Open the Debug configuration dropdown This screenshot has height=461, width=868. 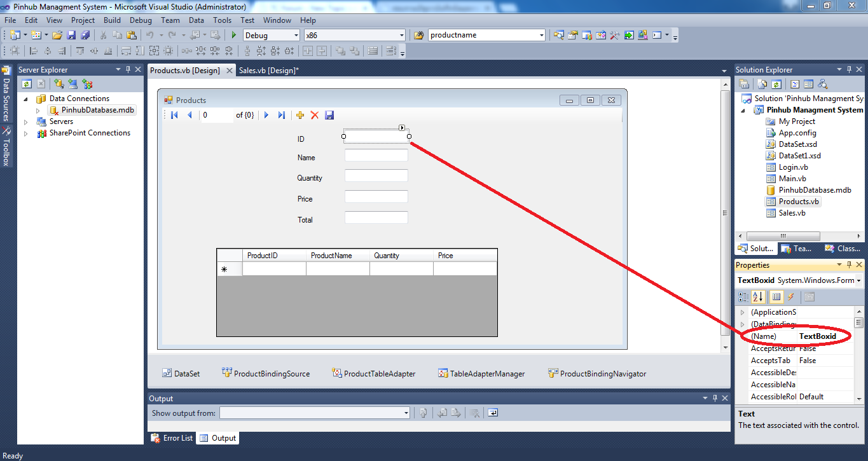click(x=295, y=35)
